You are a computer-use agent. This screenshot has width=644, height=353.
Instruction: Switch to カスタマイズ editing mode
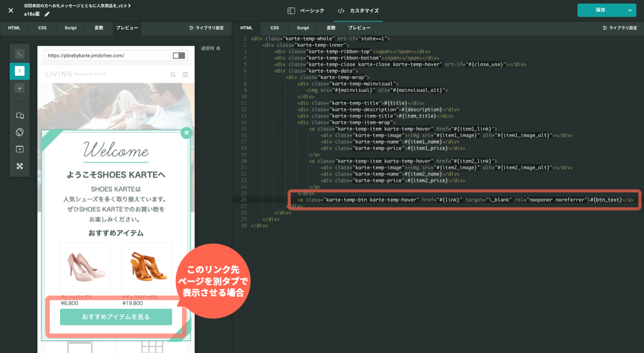(358, 10)
